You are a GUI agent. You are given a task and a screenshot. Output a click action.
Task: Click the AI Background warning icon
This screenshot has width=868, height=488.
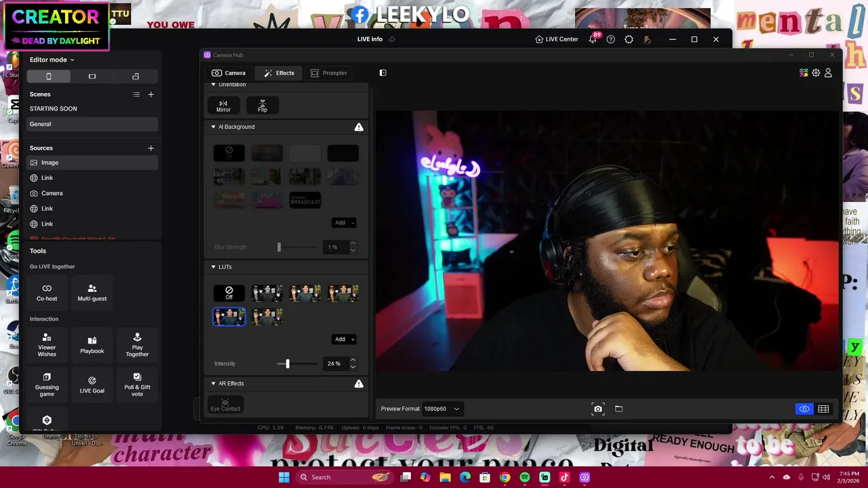pyautogui.click(x=359, y=127)
